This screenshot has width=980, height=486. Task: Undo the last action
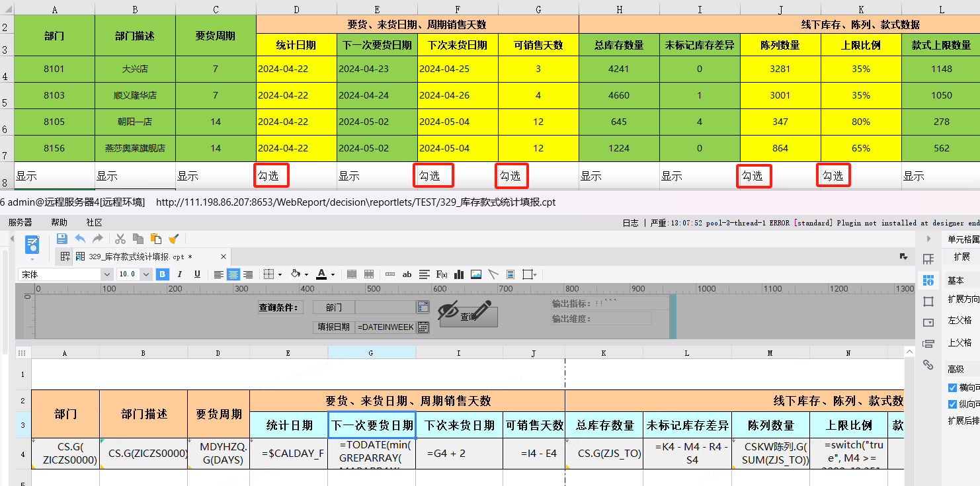click(80, 239)
